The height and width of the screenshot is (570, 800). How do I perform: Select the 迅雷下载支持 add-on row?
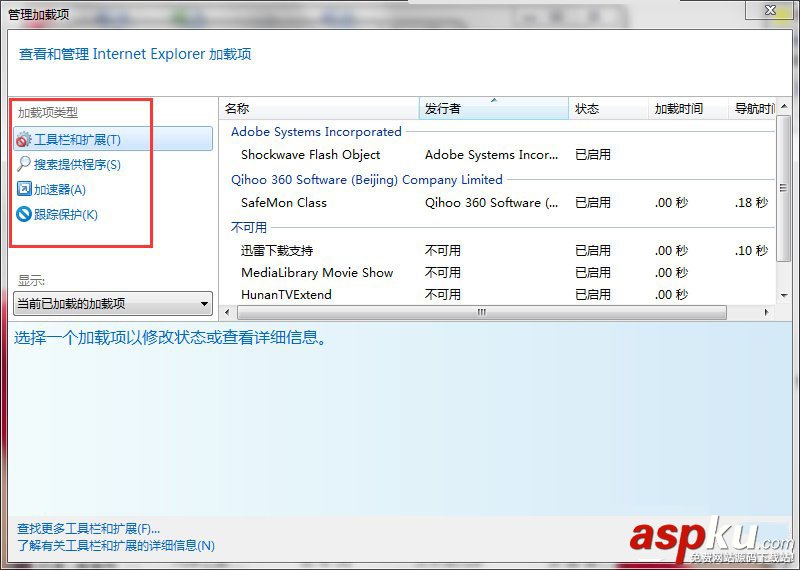pyautogui.click(x=497, y=251)
